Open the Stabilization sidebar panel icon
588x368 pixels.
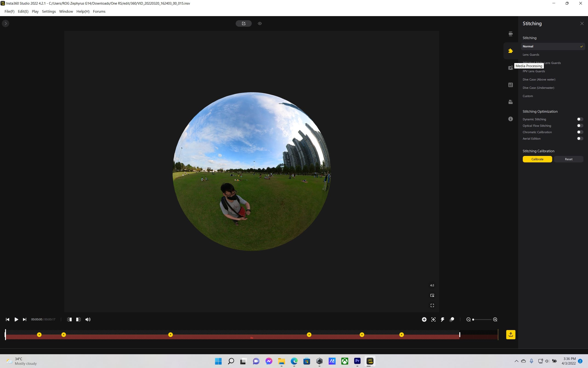pyautogui.click(x=511, y=34)
